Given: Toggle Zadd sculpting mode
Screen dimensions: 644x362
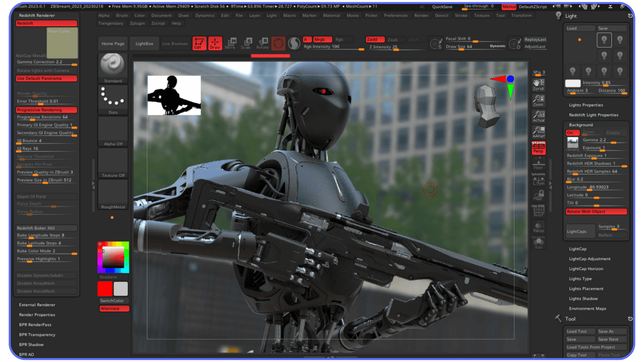Looking at the screenshot, I should [x=375, y=39].
